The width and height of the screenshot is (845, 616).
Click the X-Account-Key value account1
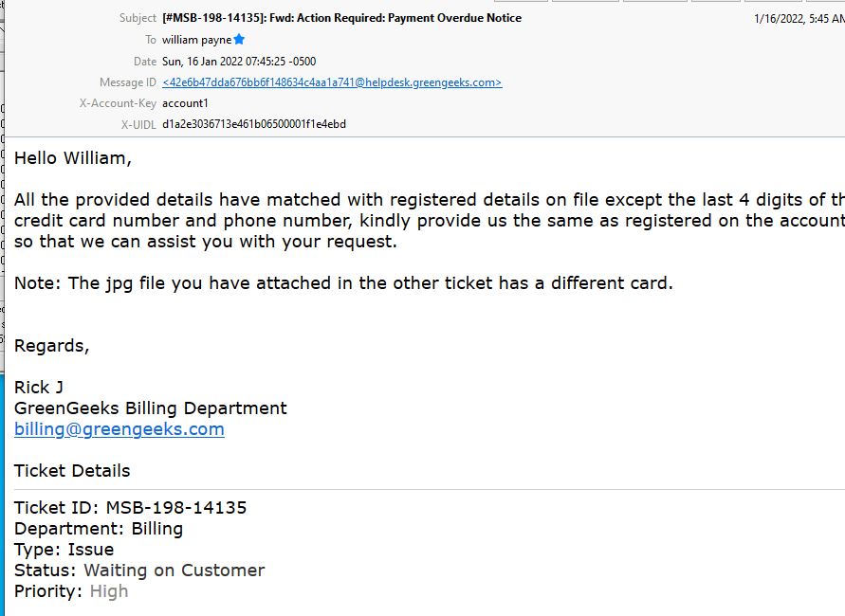(185, 103)
